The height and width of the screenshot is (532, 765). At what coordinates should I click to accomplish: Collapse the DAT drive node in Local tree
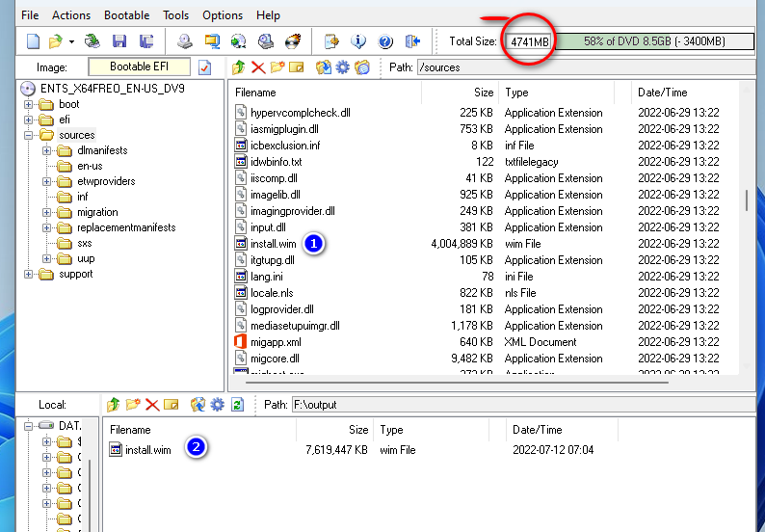coord(28,426)
